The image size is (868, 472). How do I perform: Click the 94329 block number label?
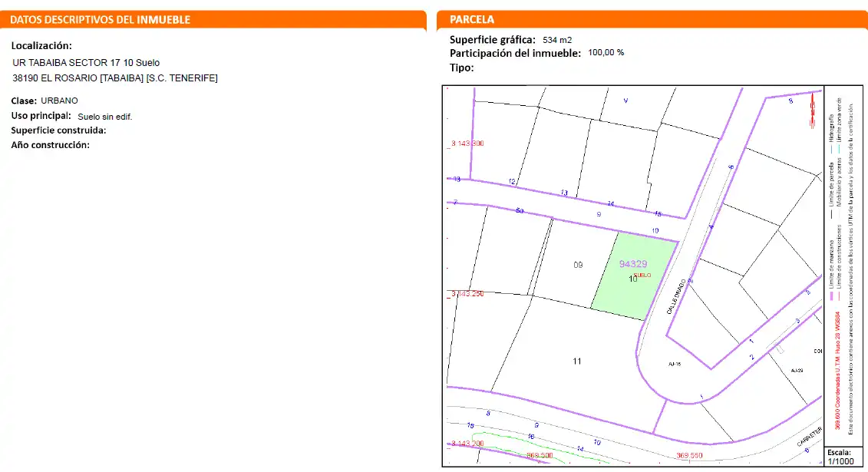point(632,264)
